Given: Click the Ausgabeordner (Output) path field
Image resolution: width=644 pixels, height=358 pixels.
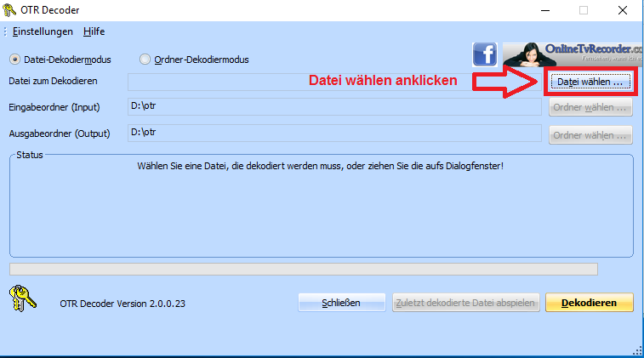Looking at the screenshot, I should coord(333,133).
